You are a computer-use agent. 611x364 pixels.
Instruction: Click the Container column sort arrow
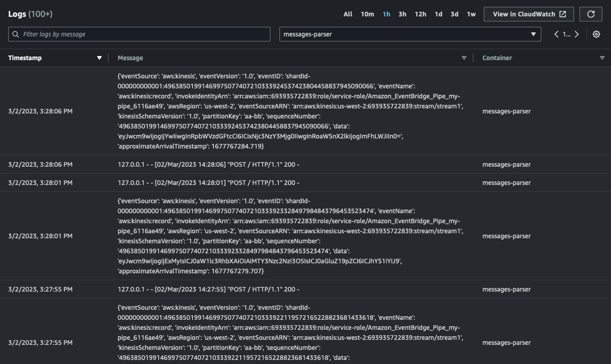click(602, 58)
